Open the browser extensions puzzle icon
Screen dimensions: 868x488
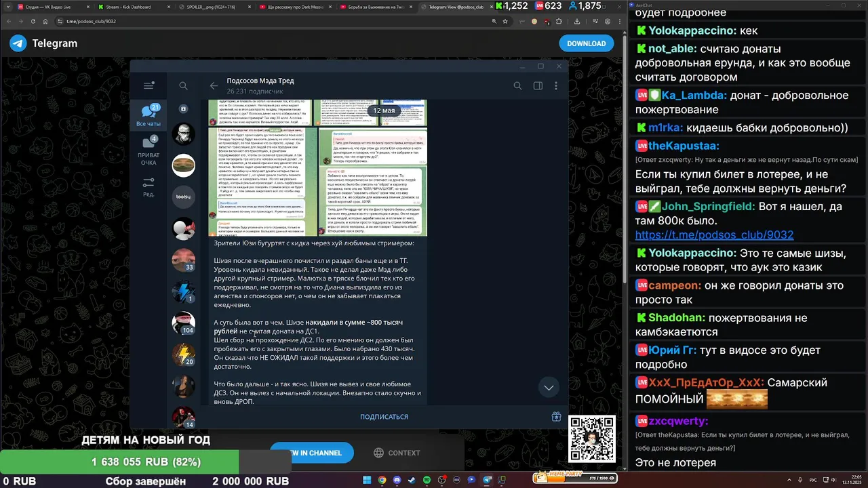click(x=559, y=21)
